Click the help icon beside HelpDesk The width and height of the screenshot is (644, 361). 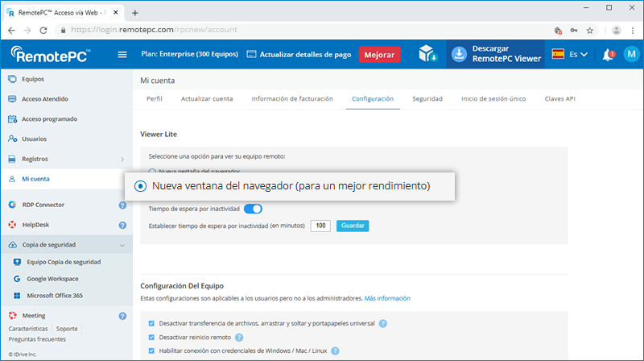pos(122,225)
